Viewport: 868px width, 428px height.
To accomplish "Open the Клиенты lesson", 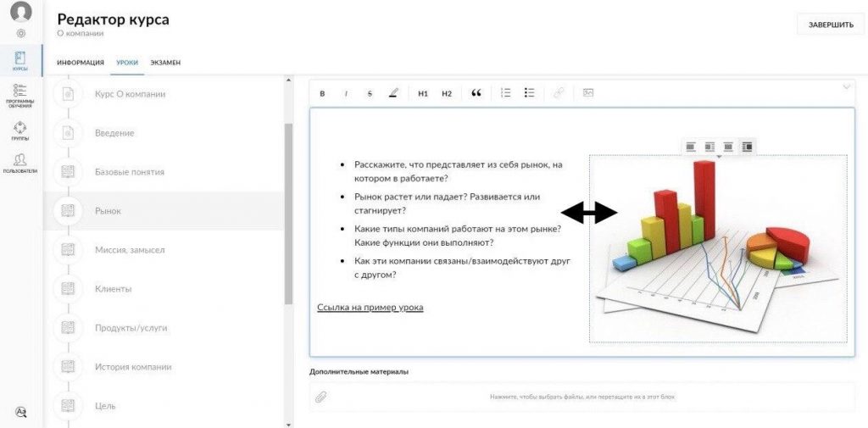I will 164,289.
